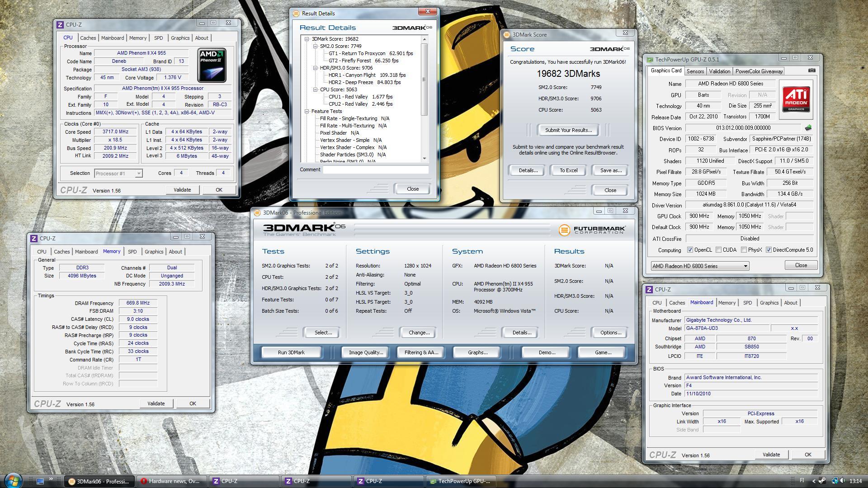Viewport: 868px width, 488px height.
Task: Click Options... under Results
Action: [x=610, y=333]
